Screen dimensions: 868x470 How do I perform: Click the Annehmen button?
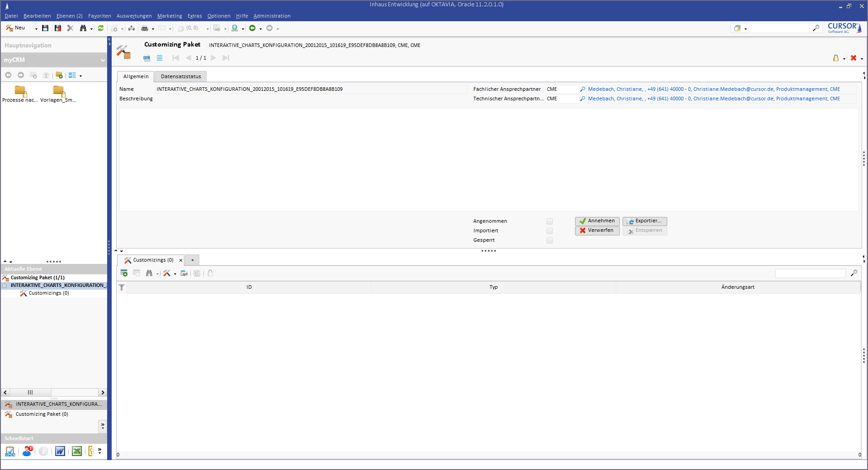pos(597,221)
